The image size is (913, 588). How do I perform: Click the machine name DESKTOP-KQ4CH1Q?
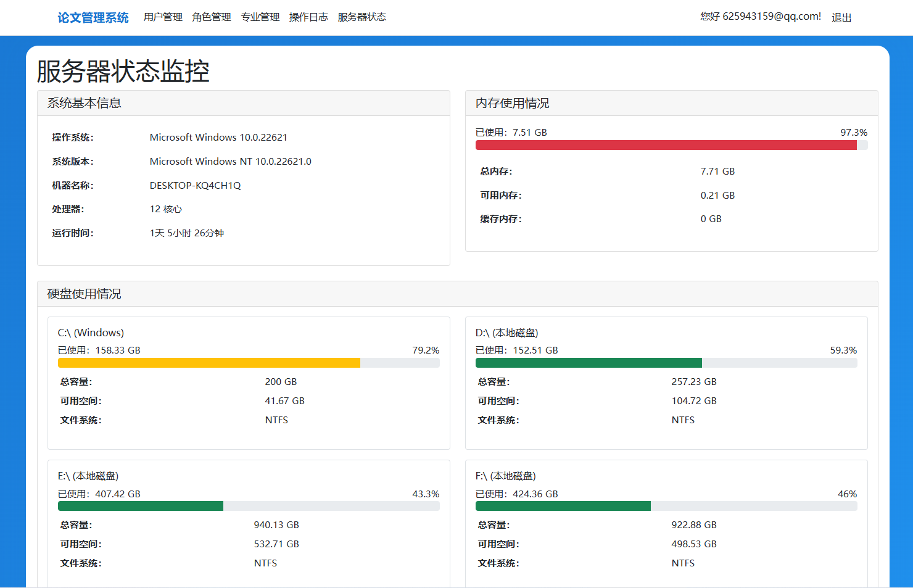[196, 186]
